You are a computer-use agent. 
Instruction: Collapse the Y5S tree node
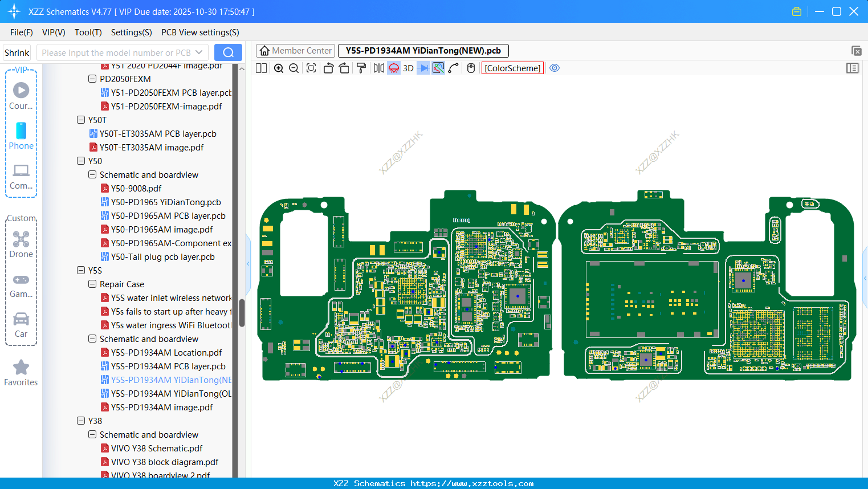[81, 270]
